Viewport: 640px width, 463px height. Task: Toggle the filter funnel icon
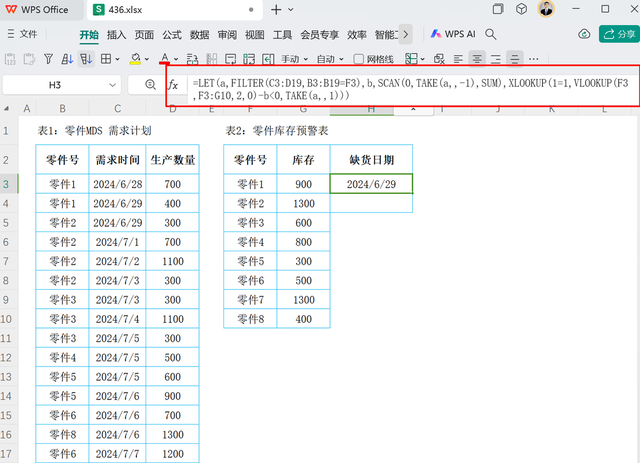(48, 59)
